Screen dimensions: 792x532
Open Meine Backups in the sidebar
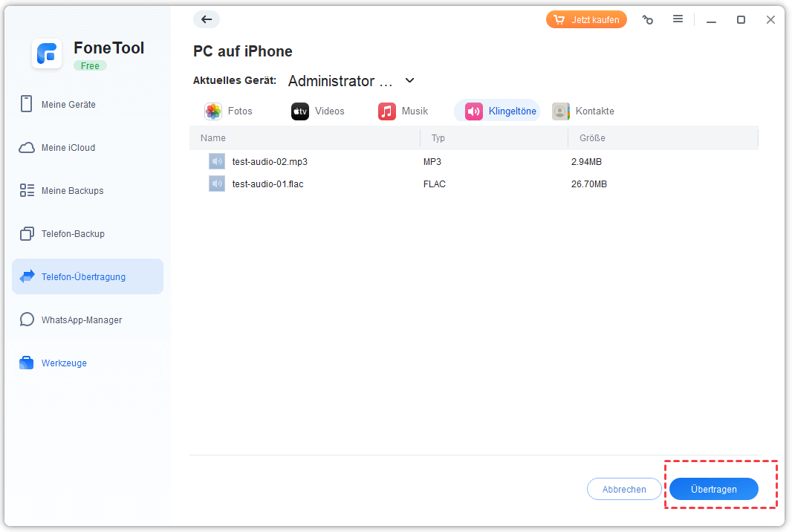(x=72, y=191)
